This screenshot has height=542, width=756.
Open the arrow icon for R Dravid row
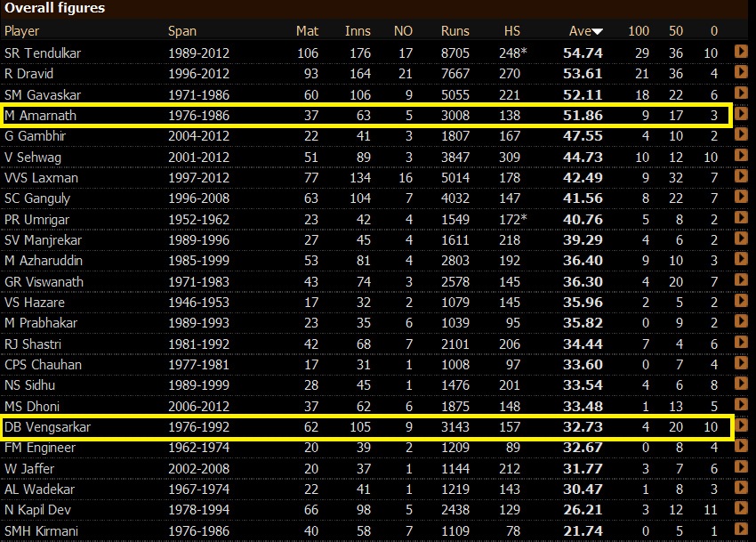click(741, 72)
